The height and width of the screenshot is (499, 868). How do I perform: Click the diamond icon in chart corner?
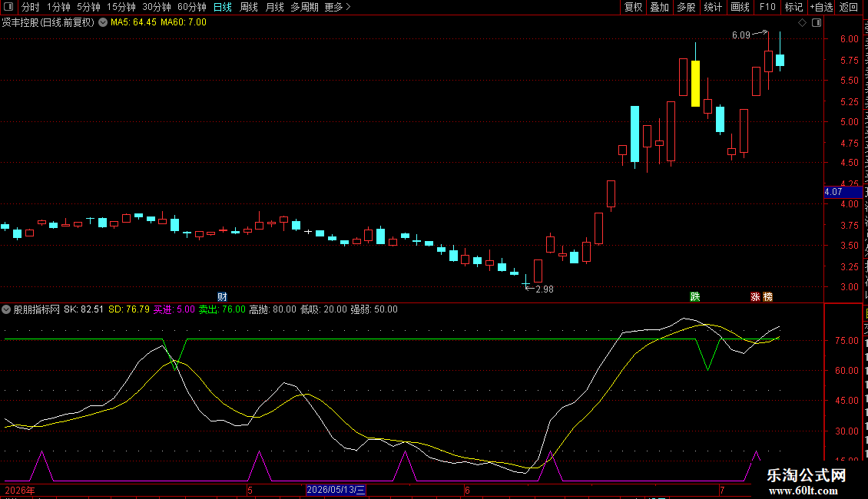[x=802, y=23]
